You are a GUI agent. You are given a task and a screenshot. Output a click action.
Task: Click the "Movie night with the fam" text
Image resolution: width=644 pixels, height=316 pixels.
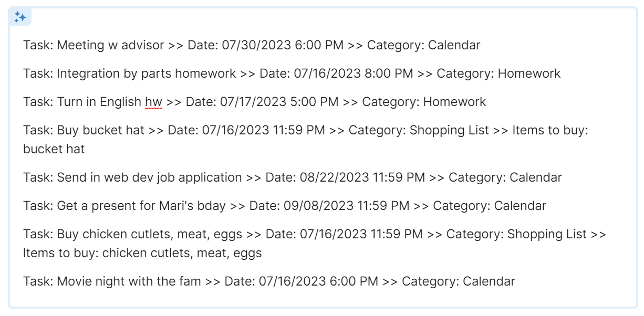(x=129, y=281)
